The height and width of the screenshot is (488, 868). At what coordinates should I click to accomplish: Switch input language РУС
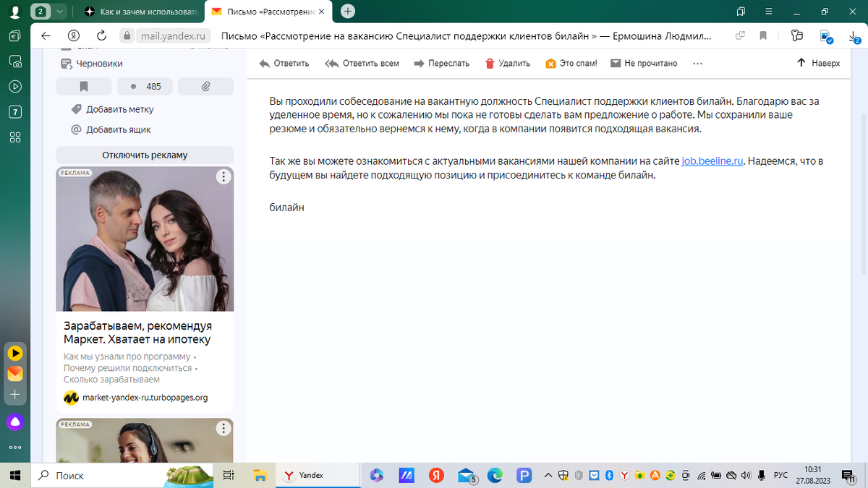tap(780, 475)
